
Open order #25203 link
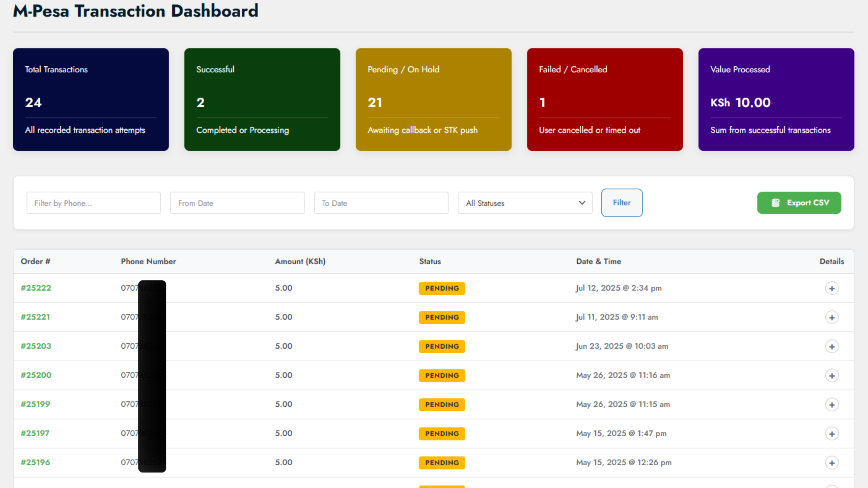pyautogui.click(x=36, y=346)
